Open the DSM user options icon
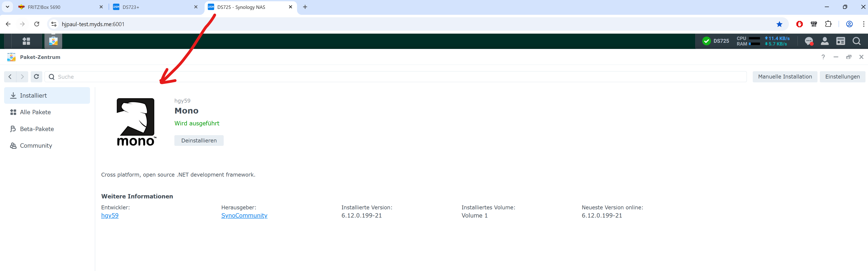 coord(825,41)
